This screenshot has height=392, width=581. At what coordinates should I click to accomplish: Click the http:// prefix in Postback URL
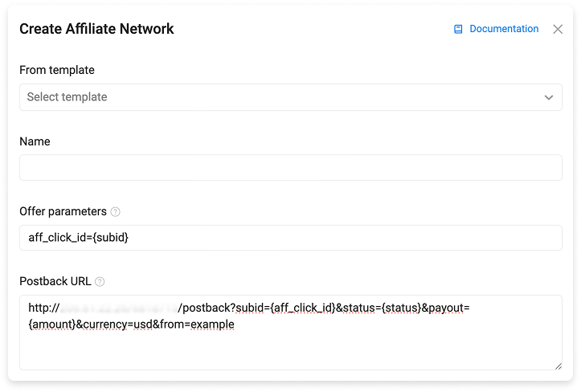pos(44,308)
